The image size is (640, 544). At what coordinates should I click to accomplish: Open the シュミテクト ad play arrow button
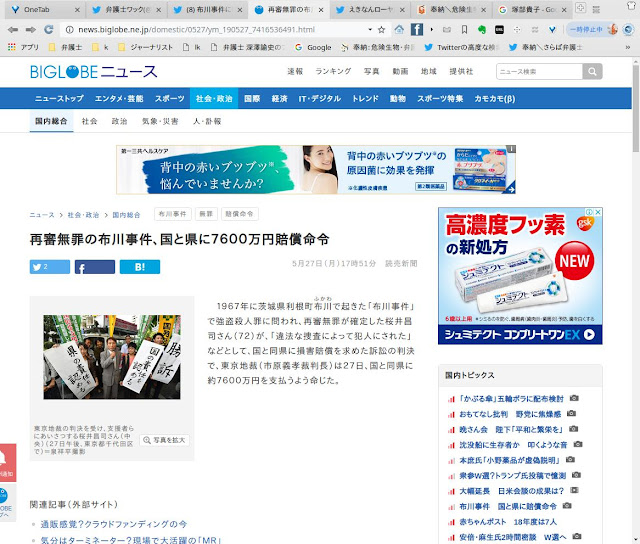tap(589, 335)
